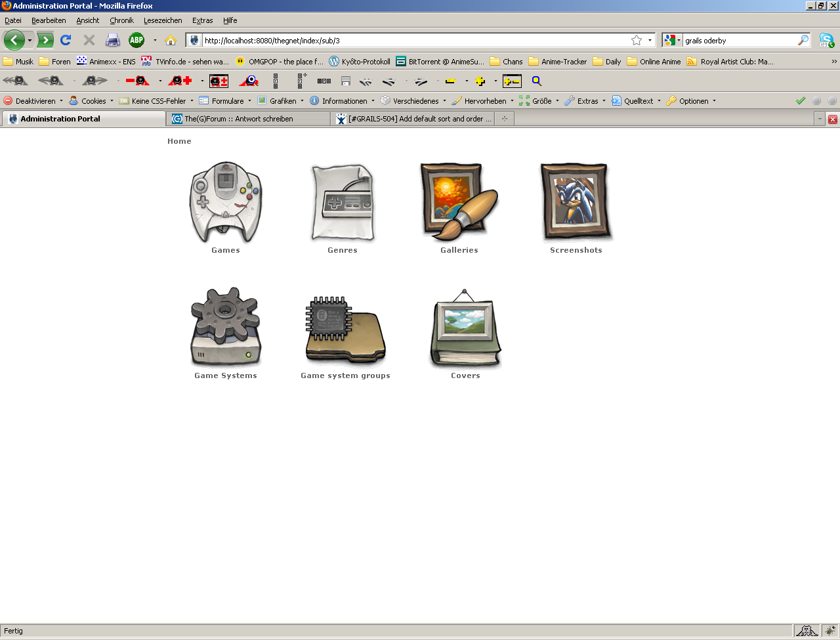Open the Formulare dropdown menu
The height and width of the screenshot is (640, 840).
pos(226,101)
